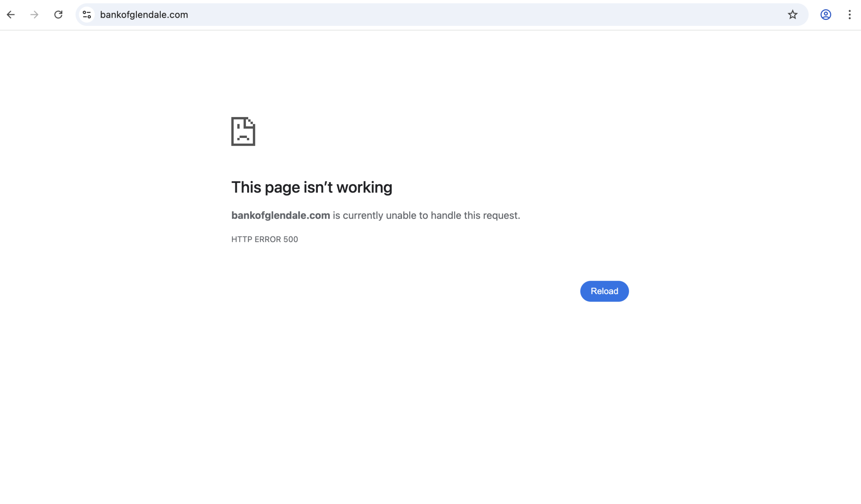This screenshot has height=504, width=861.
Task: Select the bankofglendale.com URL text
Action: [x=144, y=14]
